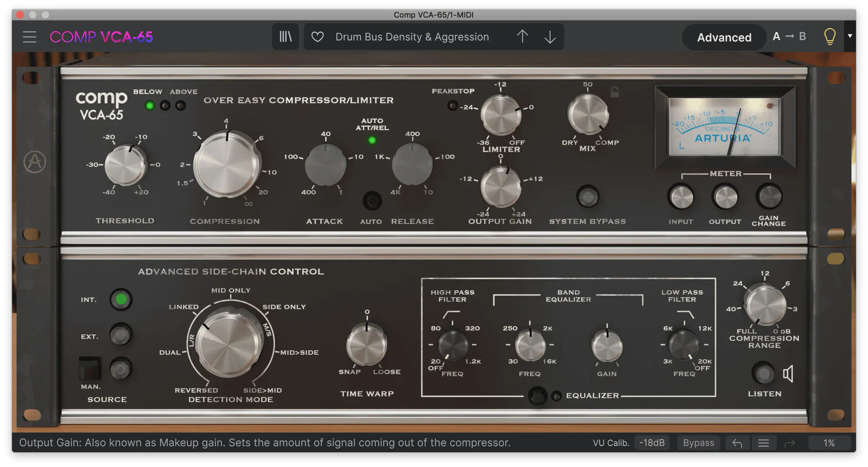Favorite the preset with heart icon
This screenshot has width=868, height=467.
318,37
